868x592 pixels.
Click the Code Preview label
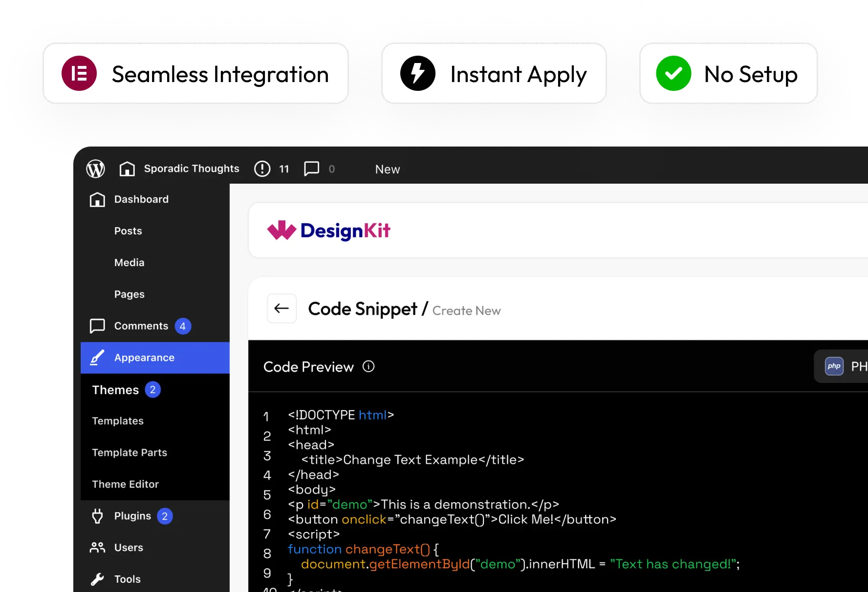pyautogui.click(x=308, y=367)
